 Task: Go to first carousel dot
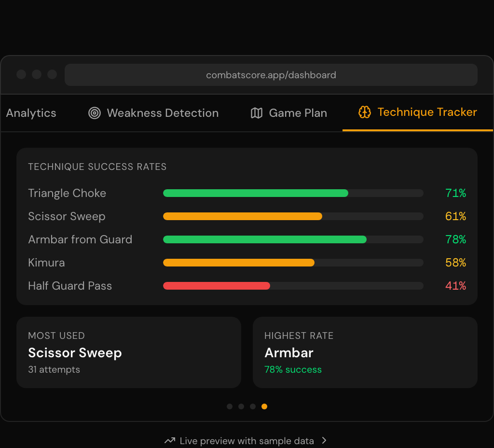pyautogui.click(x=230, y=406)
